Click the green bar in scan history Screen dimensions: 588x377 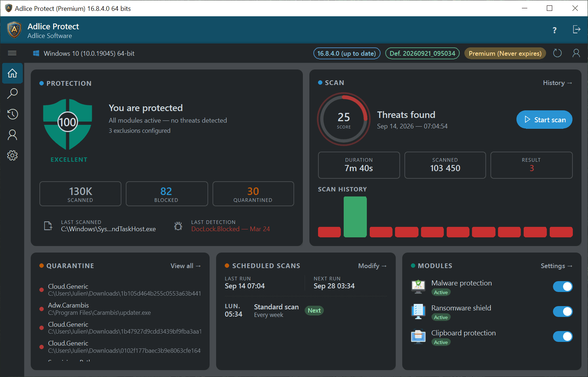tap(355, 217)
